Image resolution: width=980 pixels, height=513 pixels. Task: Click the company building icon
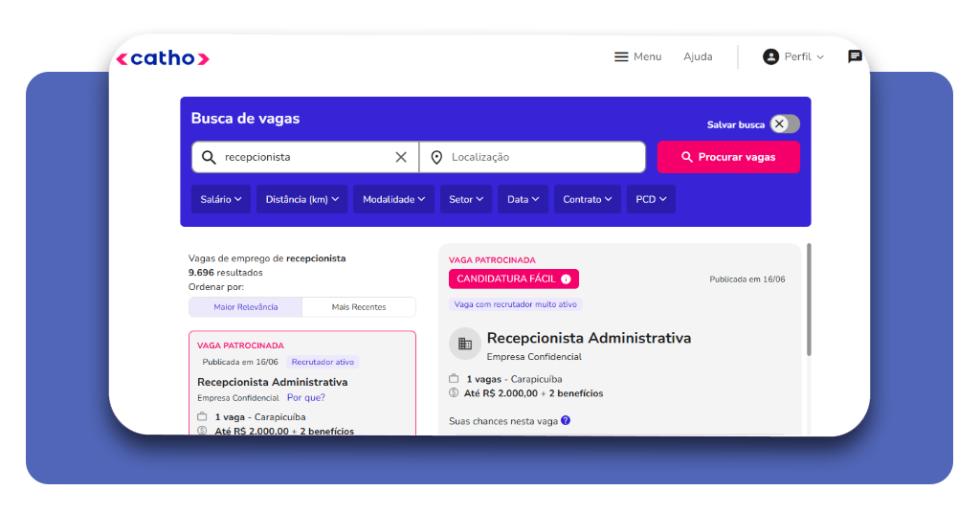click(x=465, y=344)
